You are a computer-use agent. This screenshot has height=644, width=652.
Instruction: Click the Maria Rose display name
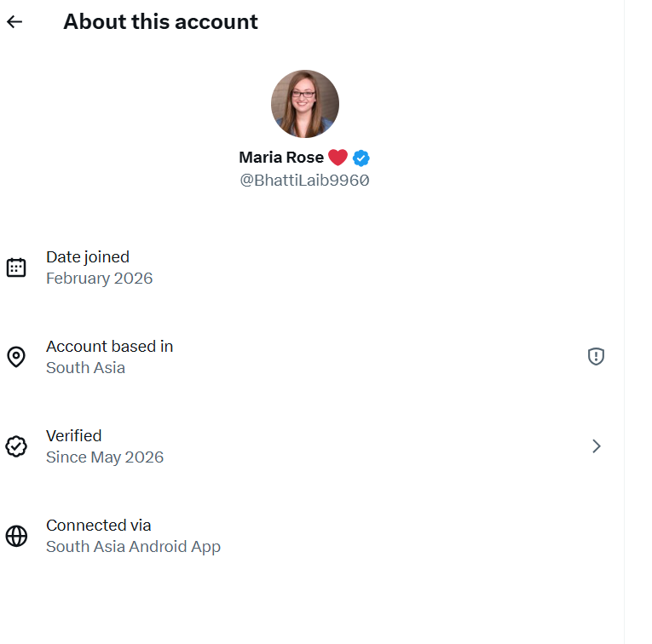(x=281, y=158)
